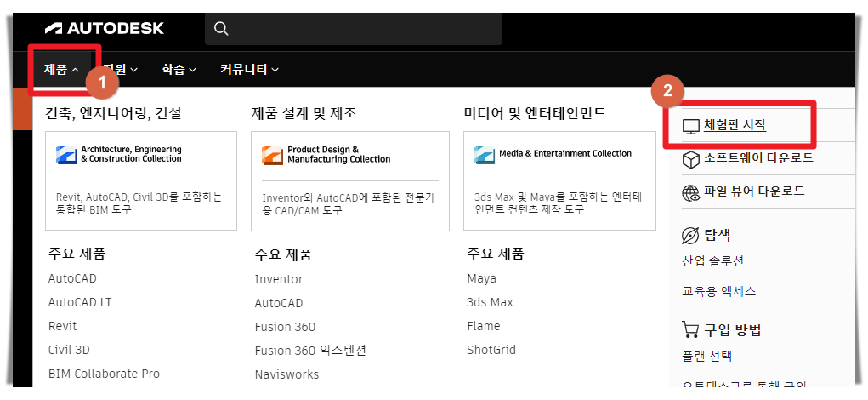Click the compass icon beside 탐색

690,236
